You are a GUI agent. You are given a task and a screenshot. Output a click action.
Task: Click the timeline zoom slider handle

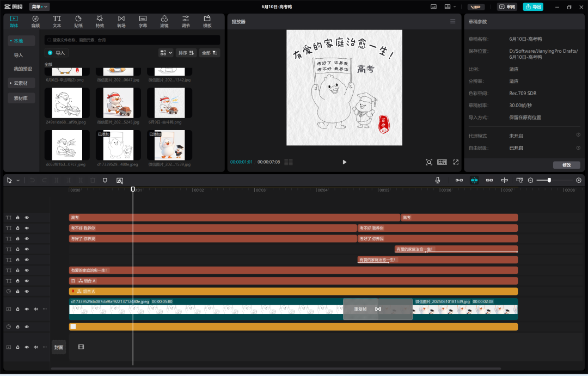click(x=549, y=180)
